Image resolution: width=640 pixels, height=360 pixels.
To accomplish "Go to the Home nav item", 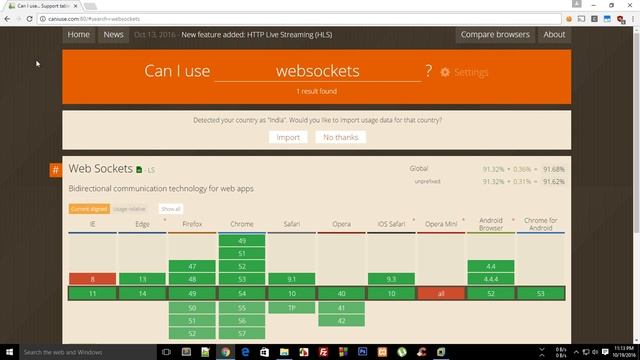I will (78, 35).
